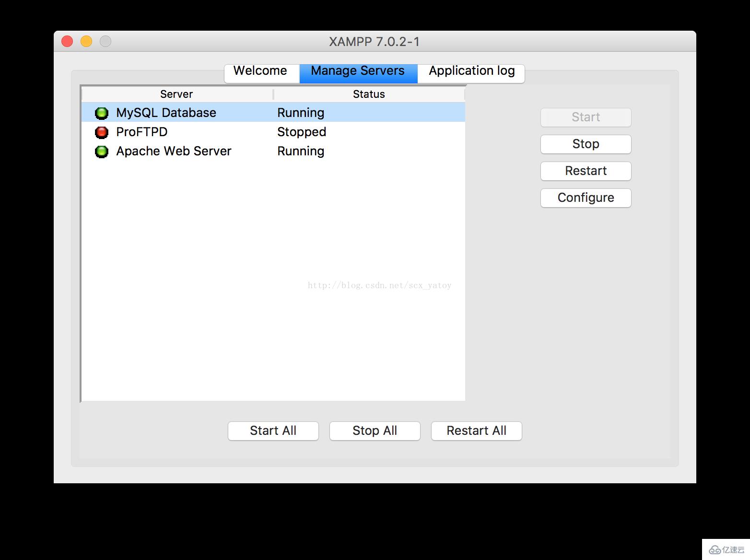750x560 pixels.
Task: Click the Start All button
Action: (273, 431)
